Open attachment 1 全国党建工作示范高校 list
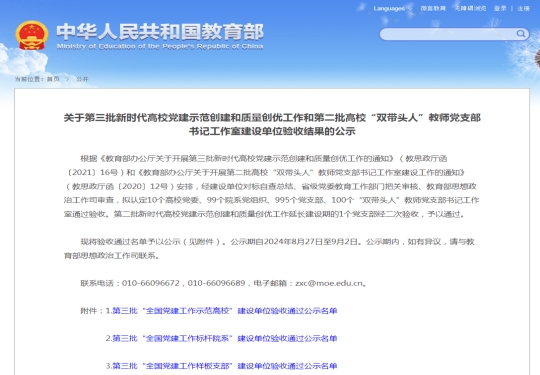The width and height of the screenshot is (540, 375). [x=225, y=311]
